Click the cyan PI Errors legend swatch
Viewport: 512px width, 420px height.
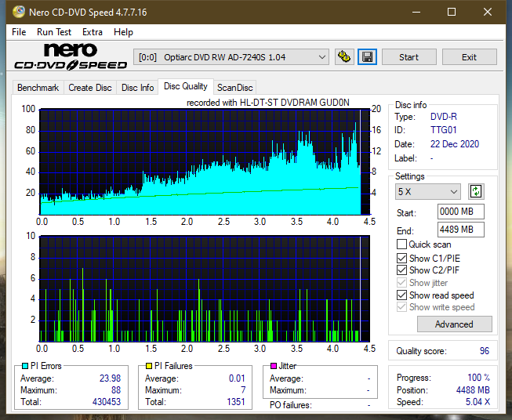pyautogui.click(x=25, y=366)
